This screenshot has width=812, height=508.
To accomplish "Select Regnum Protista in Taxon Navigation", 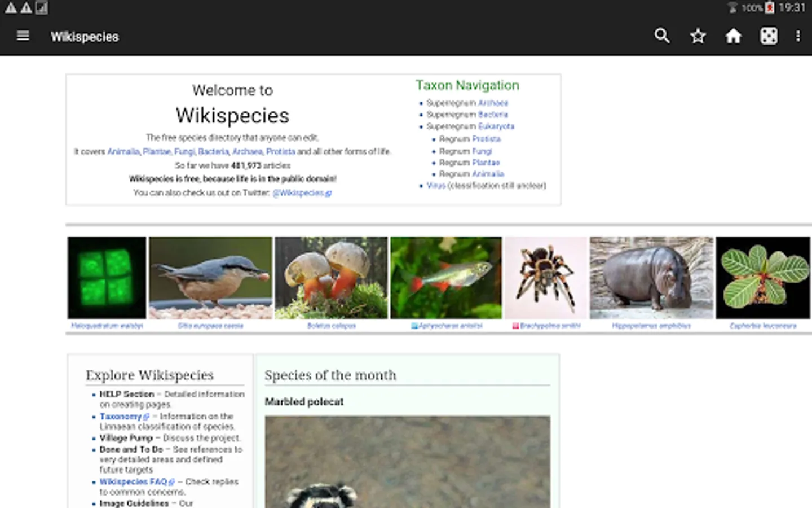I will (486, 139).
